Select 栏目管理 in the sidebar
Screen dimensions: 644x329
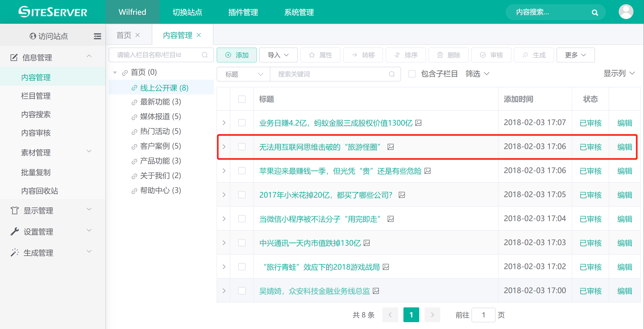pyautogui.click(x=36, y=96)
